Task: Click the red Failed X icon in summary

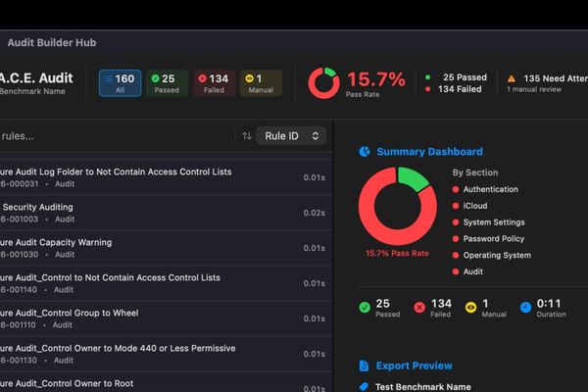Action: (419, 308)
